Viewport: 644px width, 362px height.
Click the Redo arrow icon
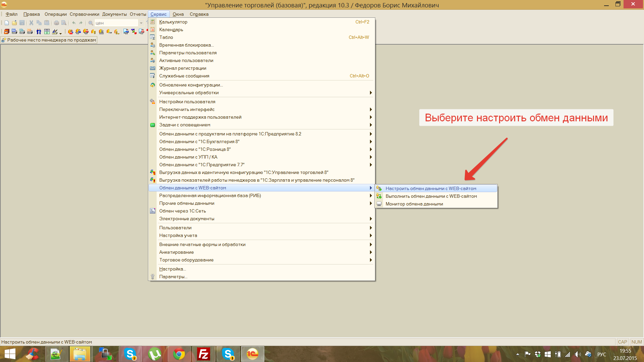click(x=80, y=23)
